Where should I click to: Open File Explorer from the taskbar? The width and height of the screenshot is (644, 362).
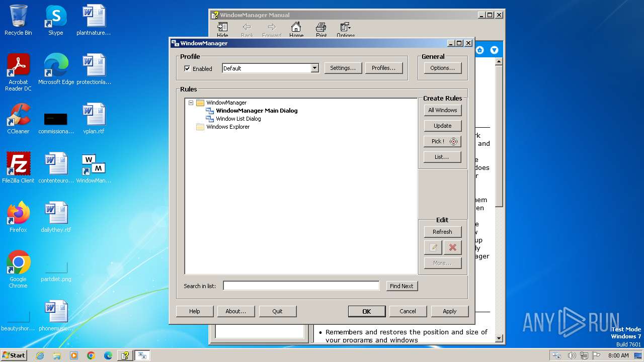[x=57, y=355]
